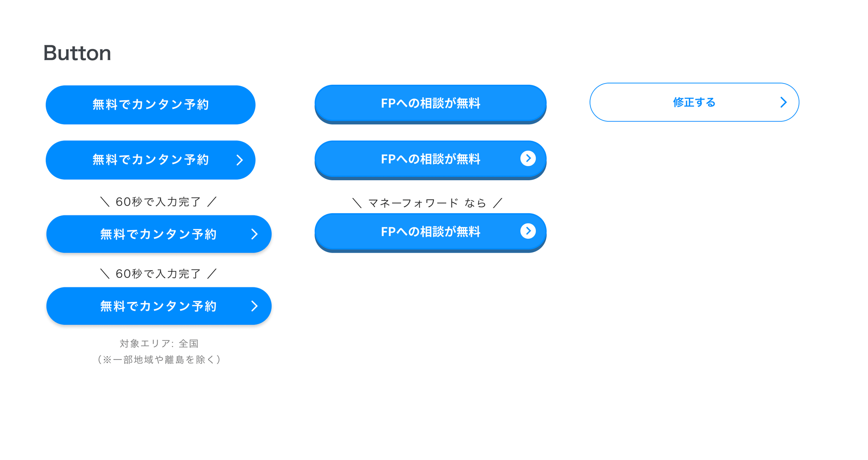
Task: Click the マネーフォワード なら caption
Action: (x=427, y=203)
